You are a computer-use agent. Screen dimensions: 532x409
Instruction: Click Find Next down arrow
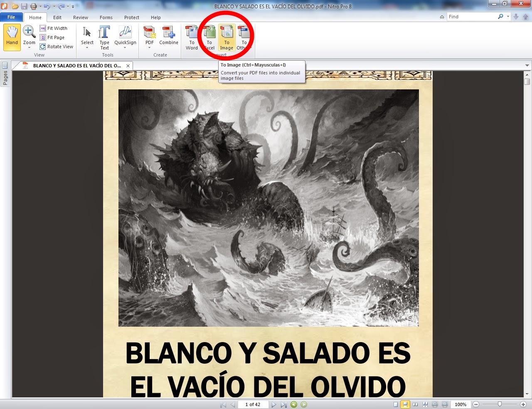[516, 17]
